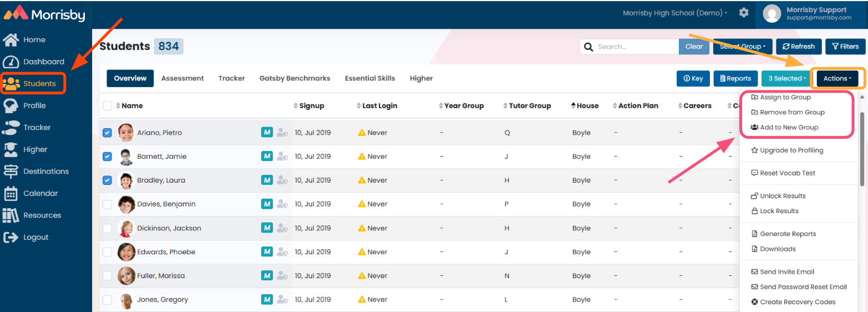Open the Tracker footprints icon
Viewport: 868px width, 312px height.
point(11,127)
